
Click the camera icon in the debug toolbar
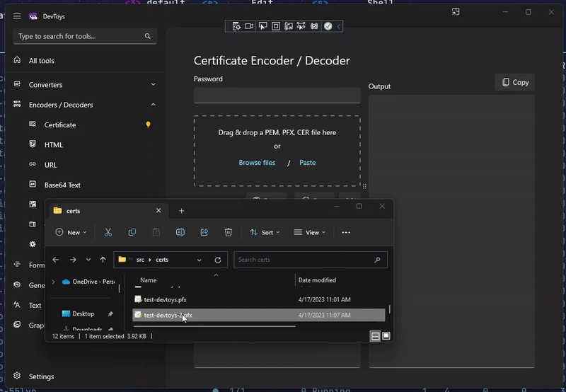coord(249,26)
